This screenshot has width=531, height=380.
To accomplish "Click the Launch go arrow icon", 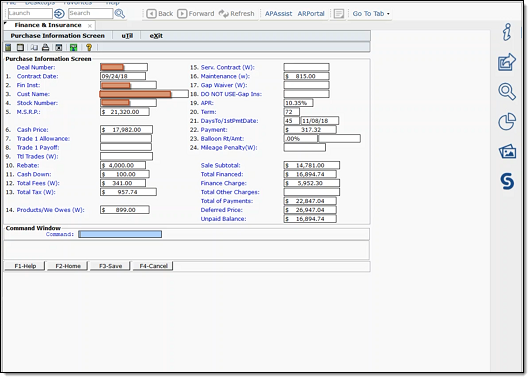I will [59, 14].
